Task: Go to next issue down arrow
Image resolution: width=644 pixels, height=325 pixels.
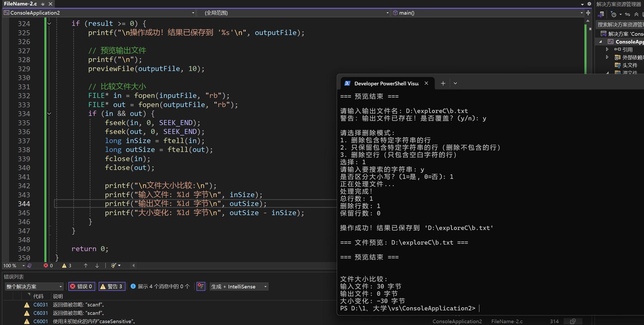Action: pos(97,265)
